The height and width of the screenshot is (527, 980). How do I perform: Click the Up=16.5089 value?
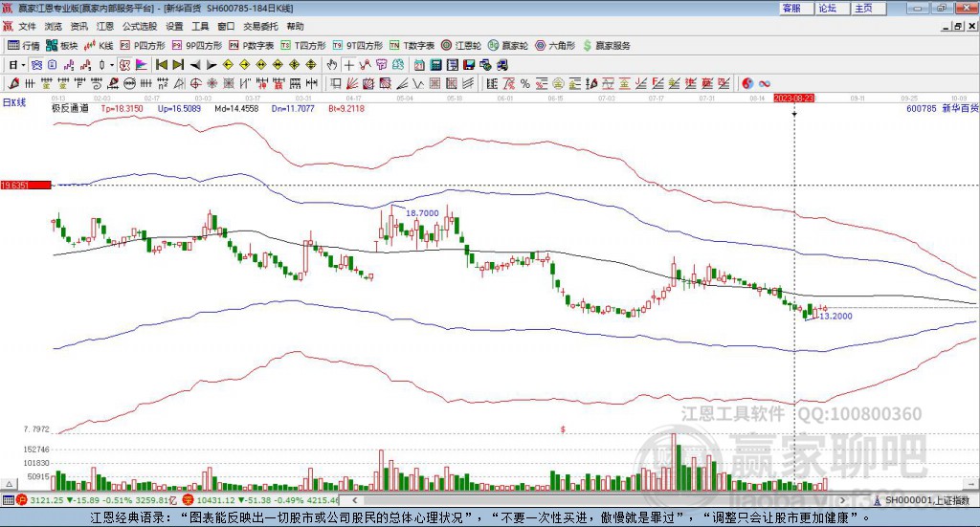(x=179, y=109)
